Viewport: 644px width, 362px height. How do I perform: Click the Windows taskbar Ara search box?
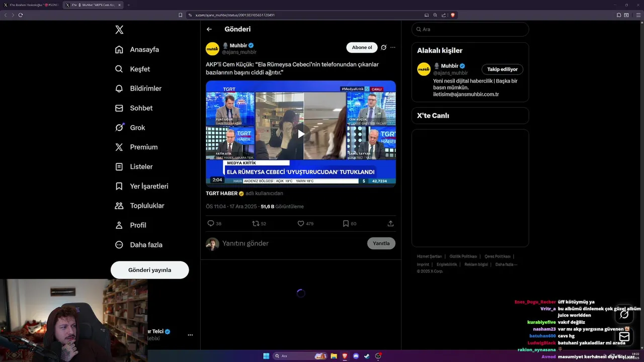coord(300,356)
